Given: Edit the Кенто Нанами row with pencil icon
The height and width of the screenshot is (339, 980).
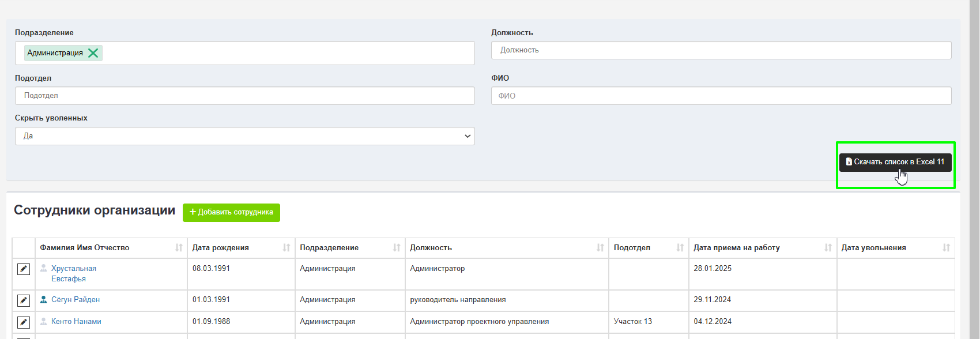Looking at the screenshot, I should [24, 322].
